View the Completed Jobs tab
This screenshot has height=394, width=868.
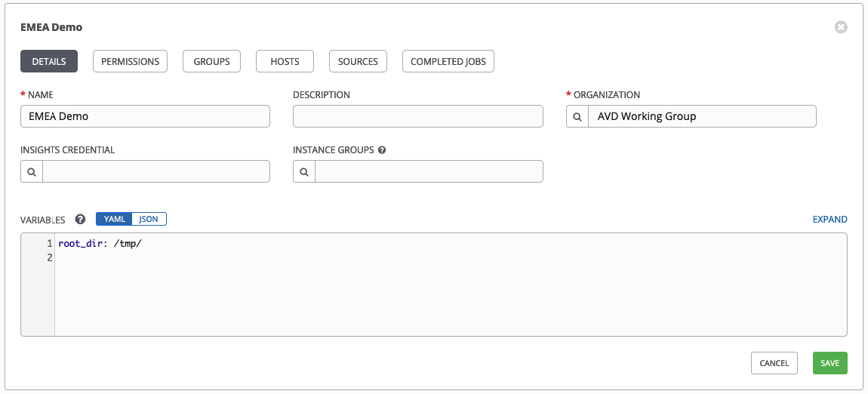pos(448,61)
